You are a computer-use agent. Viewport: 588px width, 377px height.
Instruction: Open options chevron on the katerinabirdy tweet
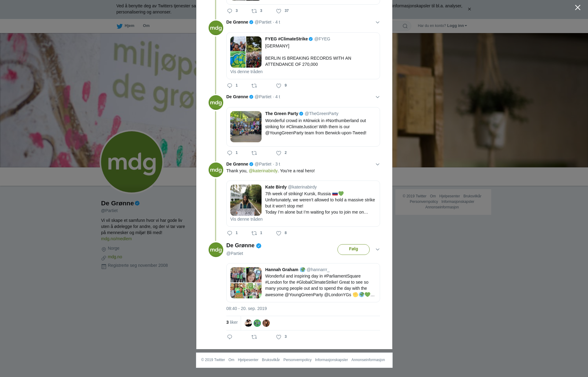point(378,164)
